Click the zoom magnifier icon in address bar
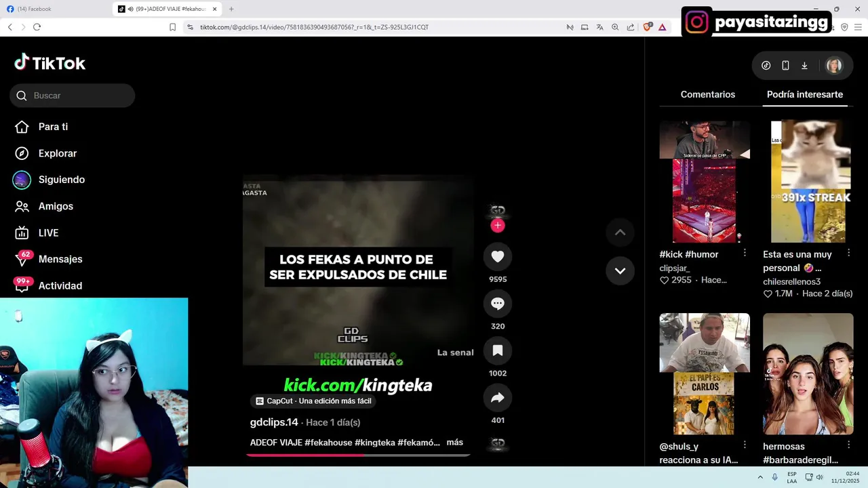The image size is (868, 488). [x=615, y=27]
